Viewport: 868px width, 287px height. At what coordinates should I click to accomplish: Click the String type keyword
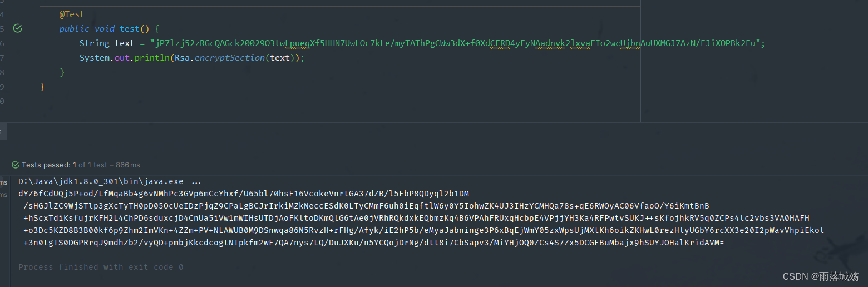[x=94, y=43]
